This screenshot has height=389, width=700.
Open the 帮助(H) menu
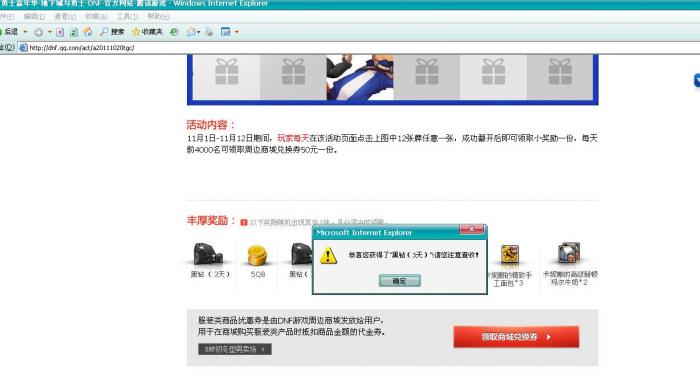pos(158,17)
